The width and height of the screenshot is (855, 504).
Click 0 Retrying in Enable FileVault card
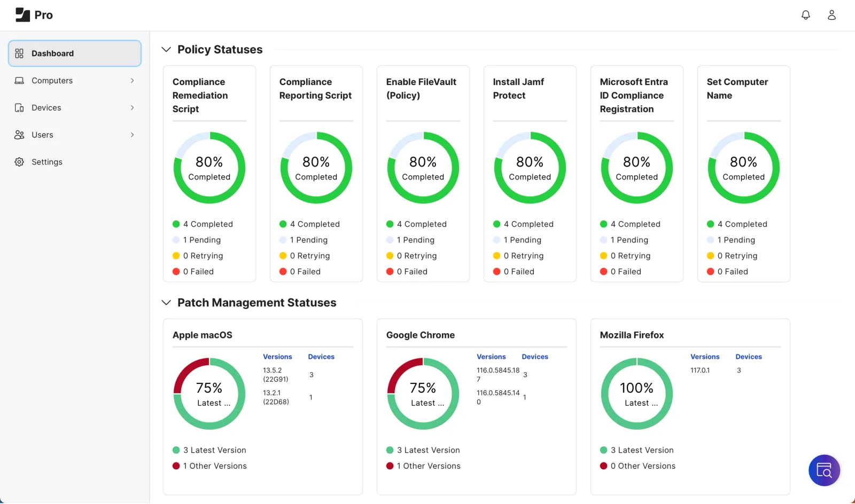[x=411, y=256]
